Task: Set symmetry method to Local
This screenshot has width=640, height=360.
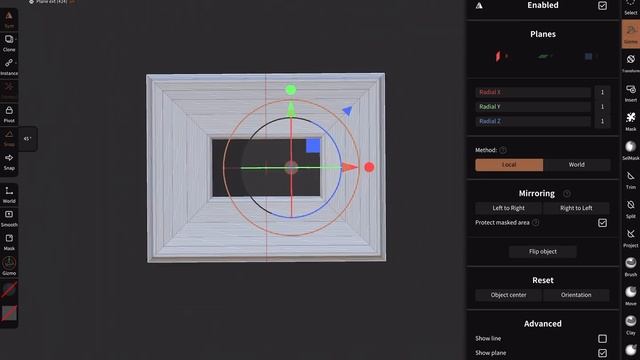Action: pos(509,165)
